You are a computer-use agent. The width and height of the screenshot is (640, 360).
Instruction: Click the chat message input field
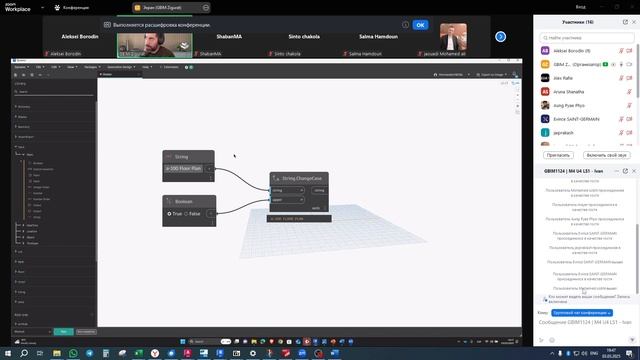click(586, 322)
